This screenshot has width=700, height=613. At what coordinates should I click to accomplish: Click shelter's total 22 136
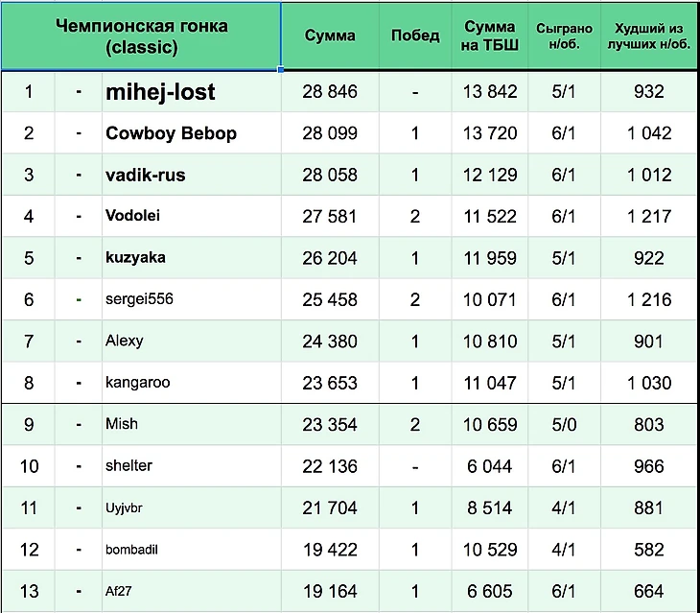(x=330, y=466)
